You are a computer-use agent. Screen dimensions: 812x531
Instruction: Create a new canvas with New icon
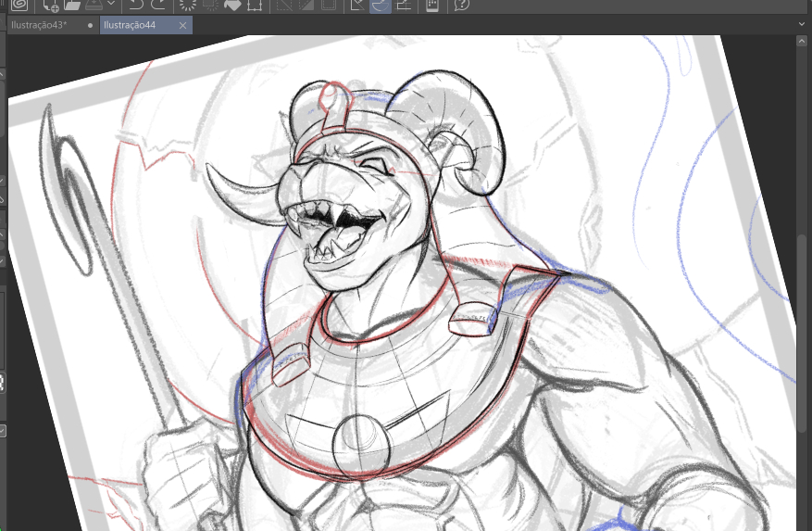point(51,5)
